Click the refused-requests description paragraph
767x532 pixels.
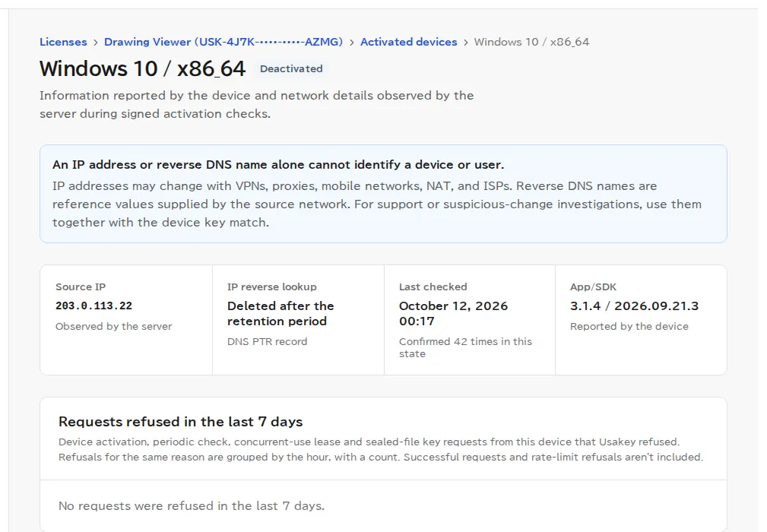381,449
